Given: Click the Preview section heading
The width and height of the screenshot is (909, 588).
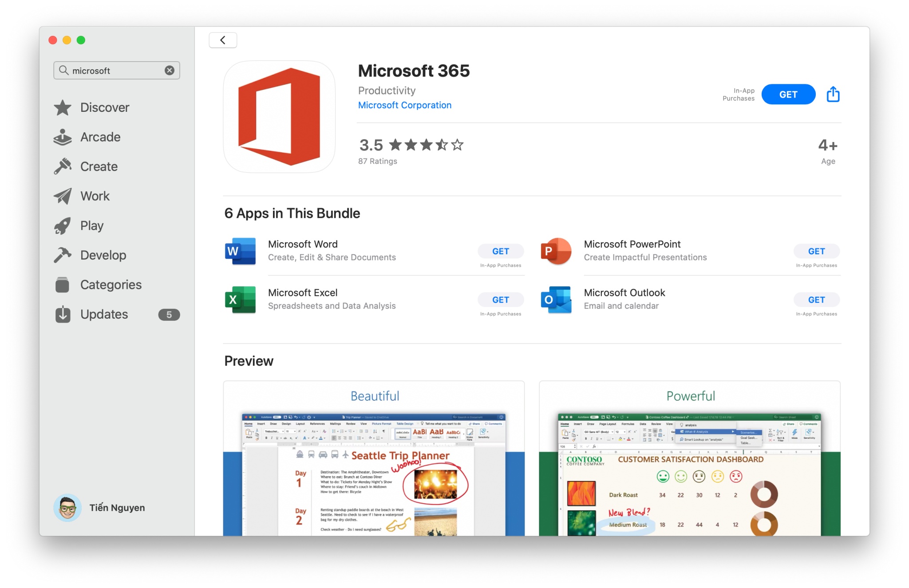Looking at the screenshot, I should [249, 361].
